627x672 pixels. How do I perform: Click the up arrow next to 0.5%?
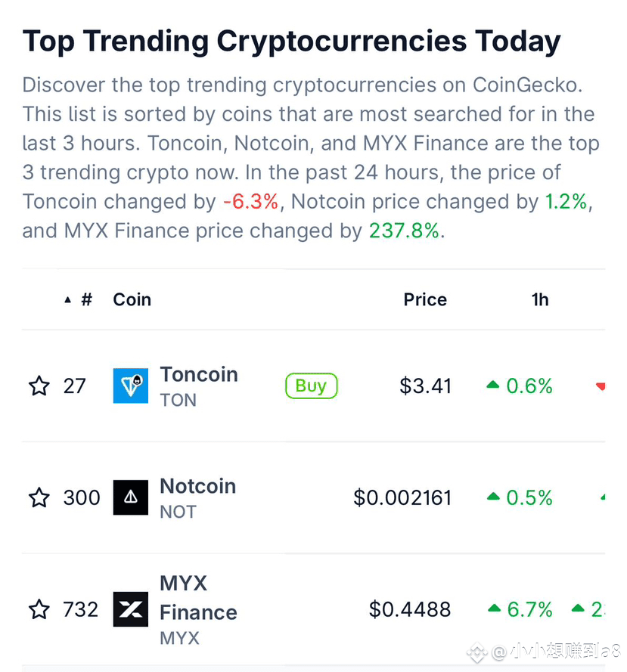(x=494, y=497)
